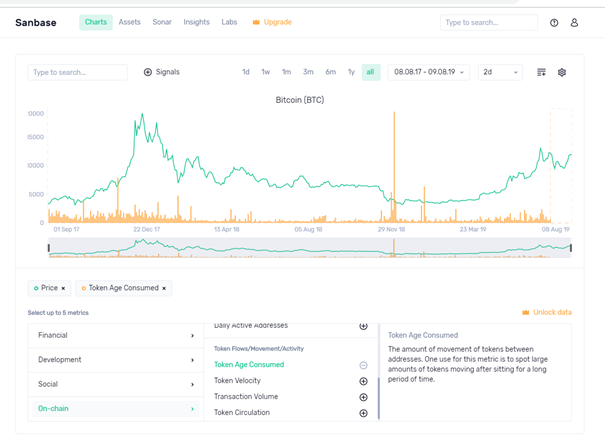Deselect Token Age Consumed minus icon
The image size is (605, 441).
coord(363,365)
